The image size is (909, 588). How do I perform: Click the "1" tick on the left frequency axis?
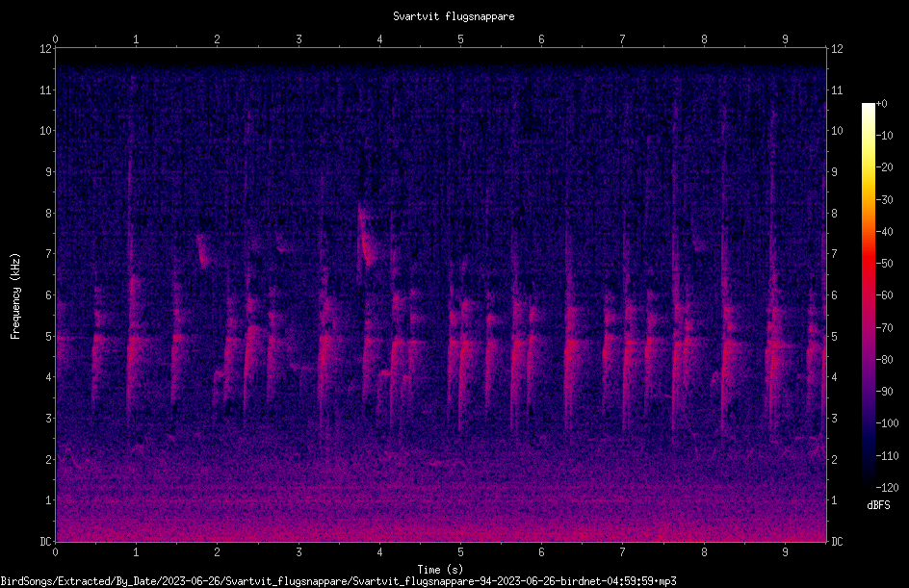click(49, 500)
